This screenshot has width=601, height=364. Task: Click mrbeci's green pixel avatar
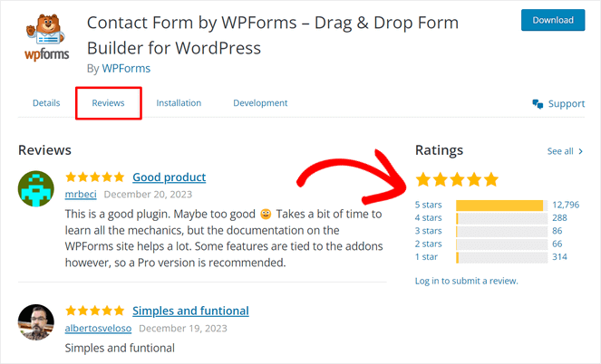click(36, 187)
